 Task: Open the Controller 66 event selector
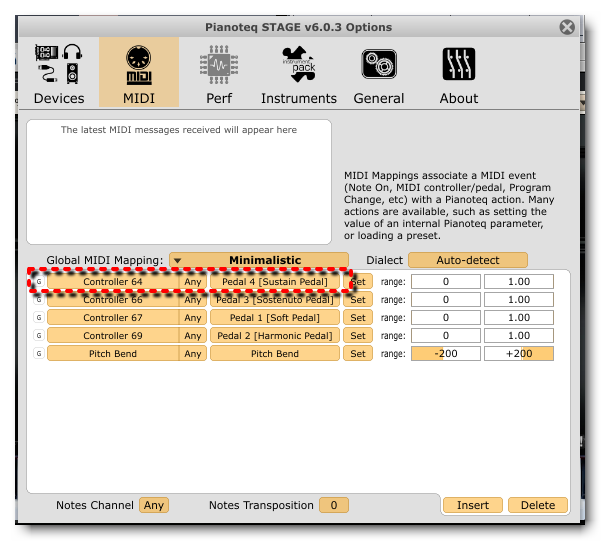(x=113, y=299)
